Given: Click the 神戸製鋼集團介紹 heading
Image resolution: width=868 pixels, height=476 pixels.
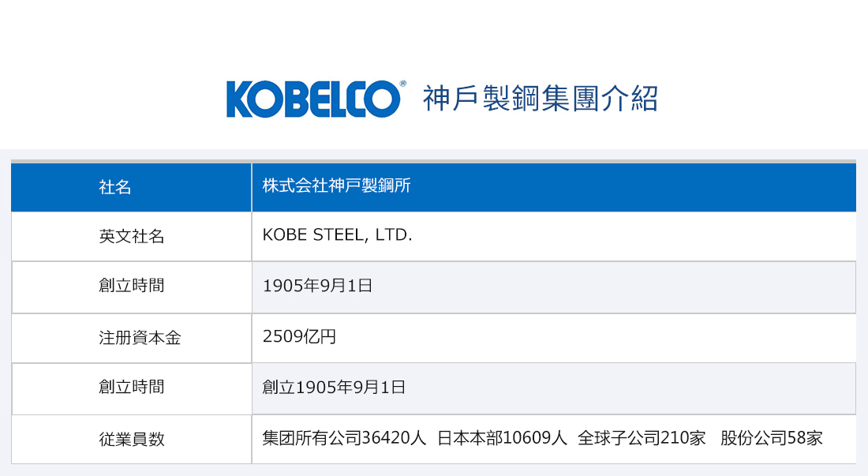Looking at the screenshot, I should pos(541,99).
